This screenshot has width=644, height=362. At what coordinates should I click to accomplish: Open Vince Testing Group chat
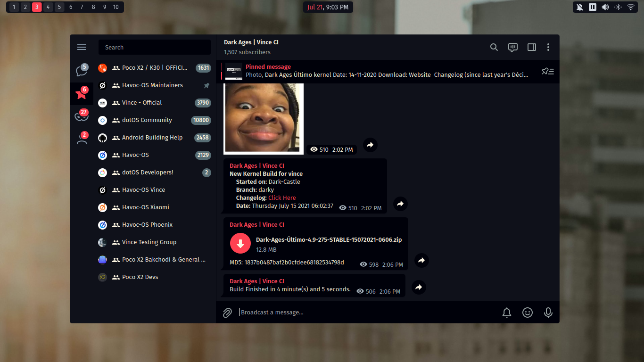click(x=155, y=242)
